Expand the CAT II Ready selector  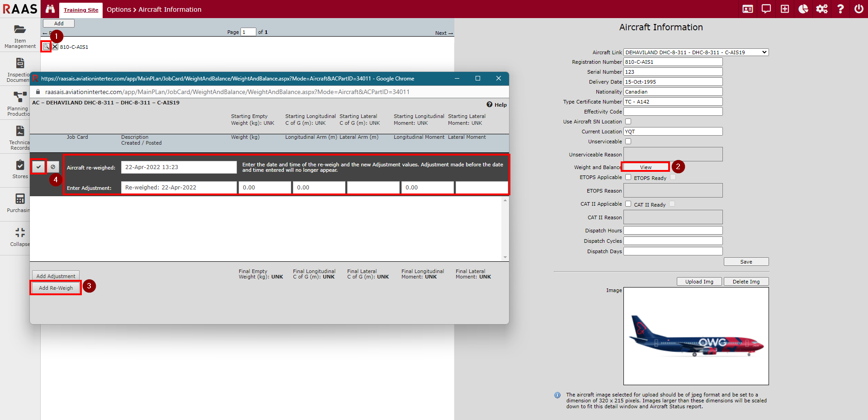coord(672,204)
